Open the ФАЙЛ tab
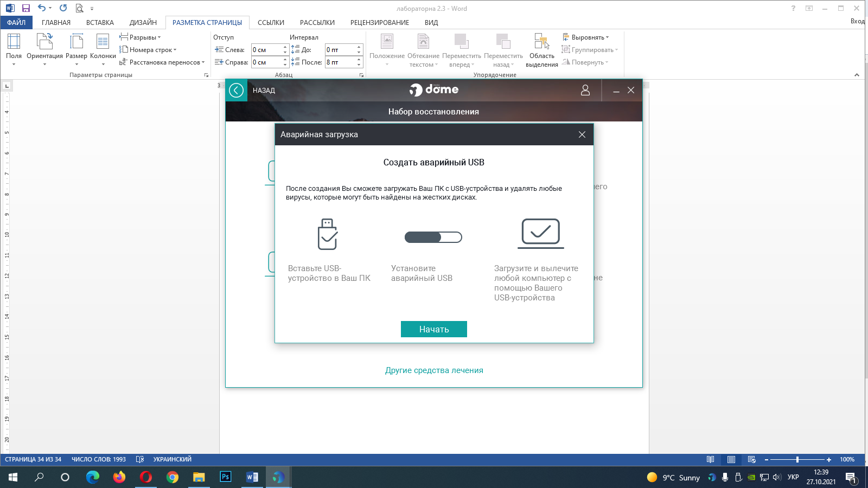Screen dimensions: 868x488 tap(16, 22)
